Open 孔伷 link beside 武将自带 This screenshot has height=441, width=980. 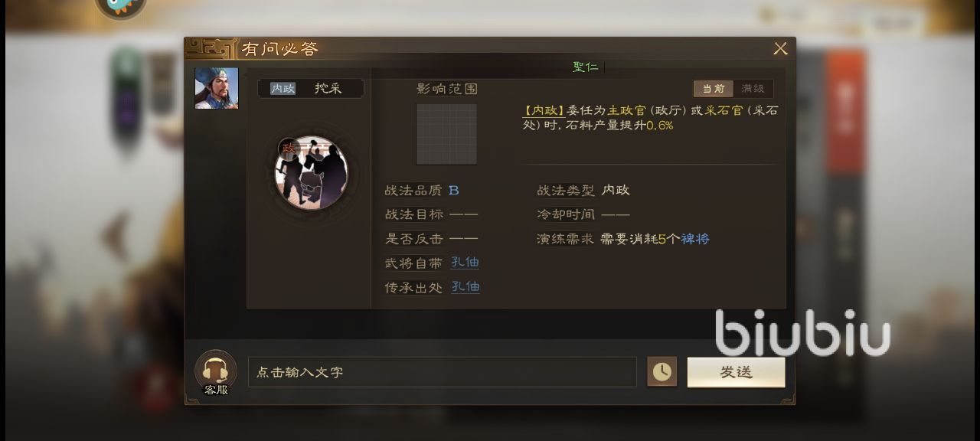[x=465, y=263]
